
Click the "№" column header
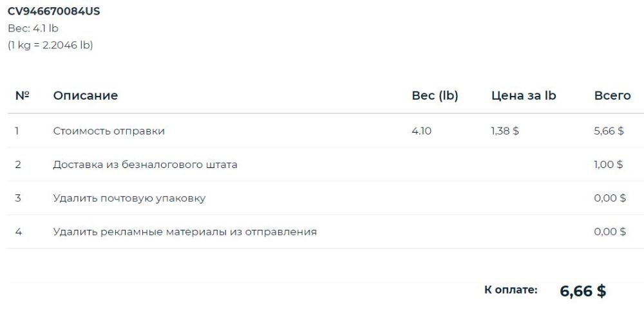[23, 96]
